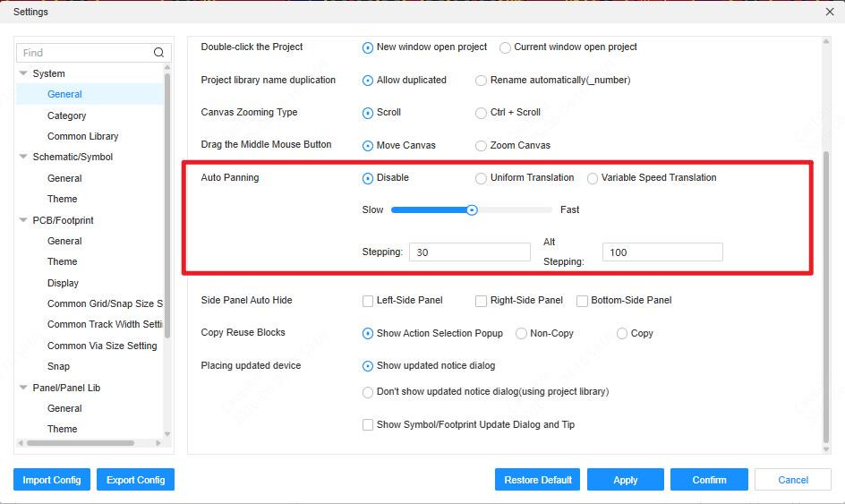Image resolution: width=845 pixels, height=504 pixels.
Task: Check Show Symbol/Footprint Update Dialog and Tip
Action: pyautogui.click(x=368, y=424)
